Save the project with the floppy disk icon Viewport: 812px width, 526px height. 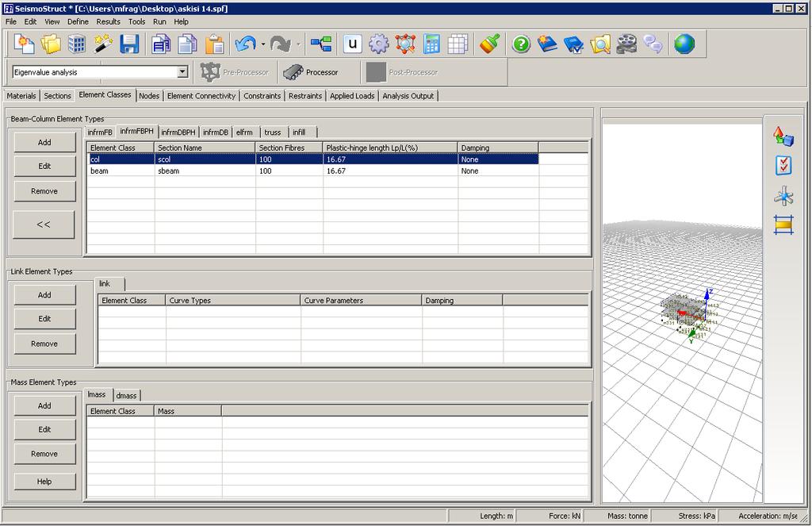[129, 44]
